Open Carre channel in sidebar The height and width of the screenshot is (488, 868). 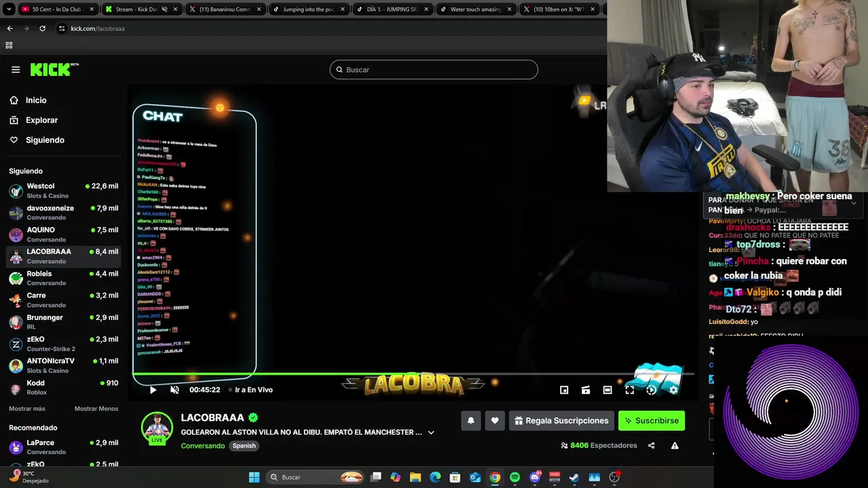64,300
